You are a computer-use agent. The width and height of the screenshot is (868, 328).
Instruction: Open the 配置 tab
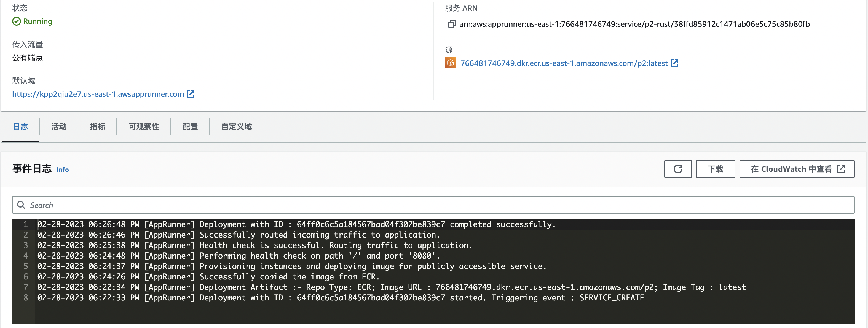point(190,127)
